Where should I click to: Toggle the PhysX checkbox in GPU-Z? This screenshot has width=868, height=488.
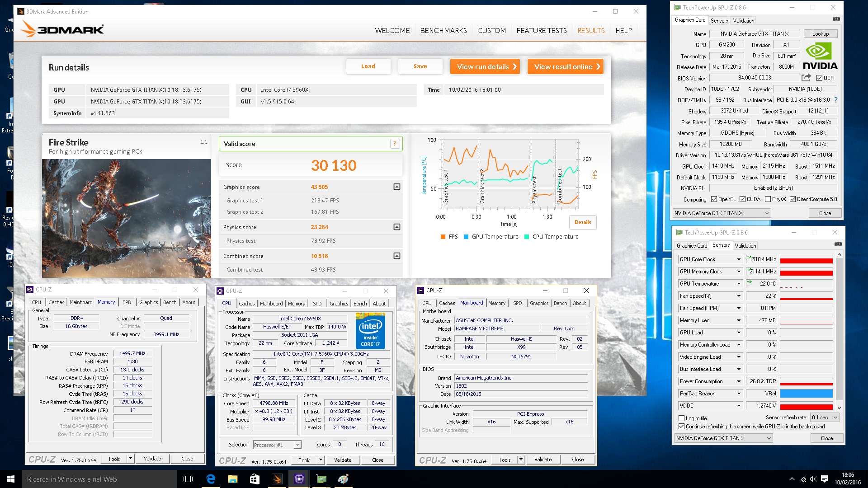(x=768, y=199)
